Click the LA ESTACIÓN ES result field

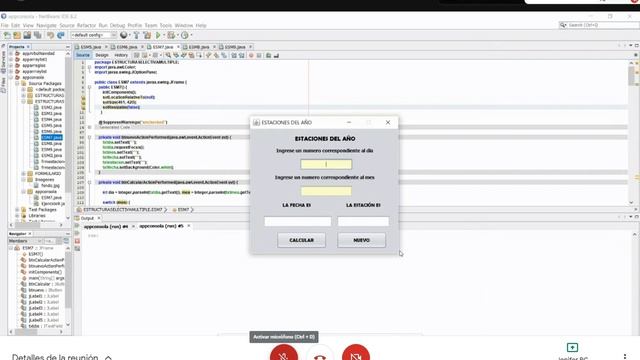[363, 221]
